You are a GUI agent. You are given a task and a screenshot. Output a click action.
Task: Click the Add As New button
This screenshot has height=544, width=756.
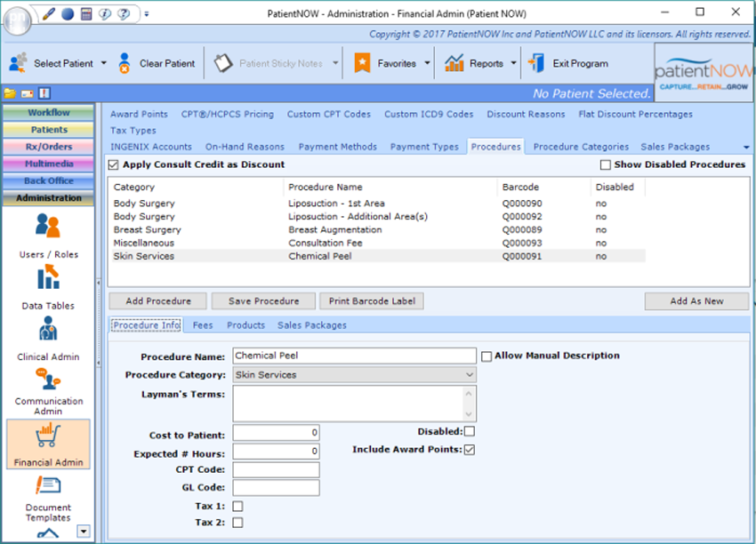click(x=696, y=301)
